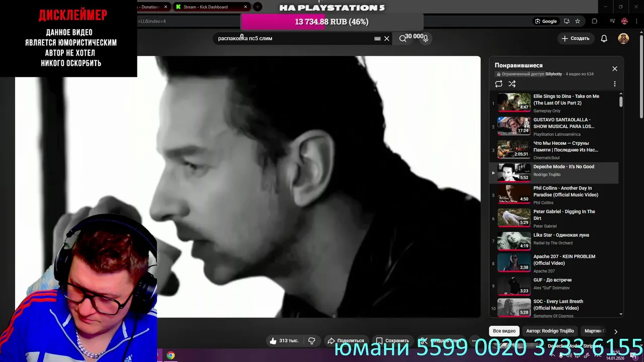644x362 pixels.
Task: Dislike the video
Action: [x=312, y=340]
